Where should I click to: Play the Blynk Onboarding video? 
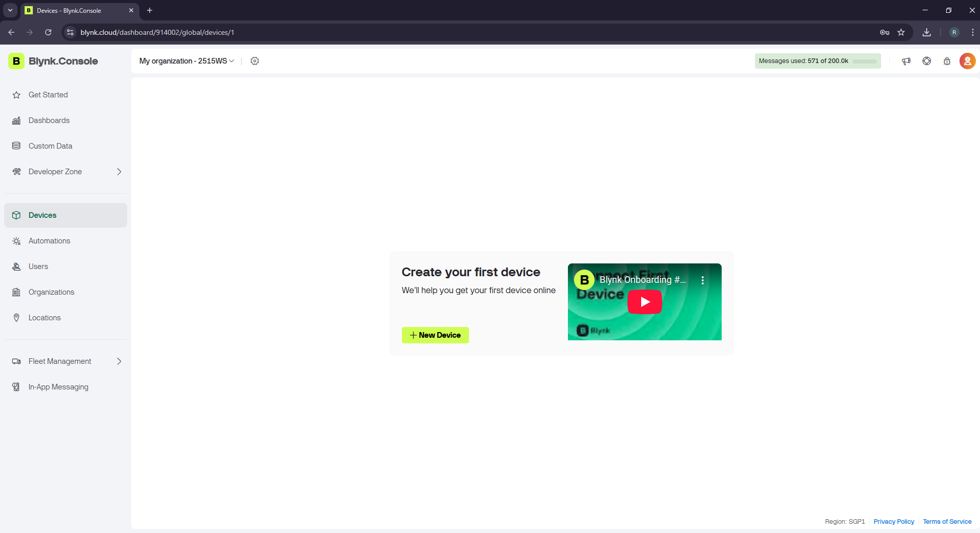pos(644,302)
